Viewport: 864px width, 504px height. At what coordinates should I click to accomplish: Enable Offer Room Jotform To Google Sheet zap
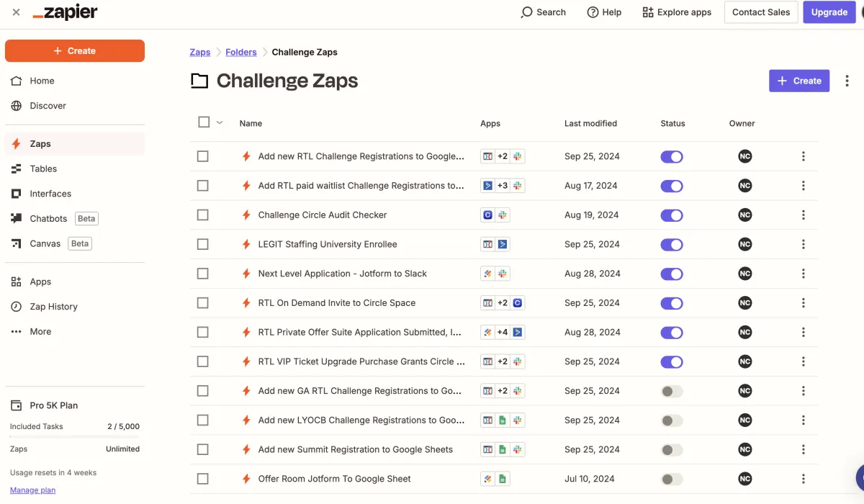point(672,479)
